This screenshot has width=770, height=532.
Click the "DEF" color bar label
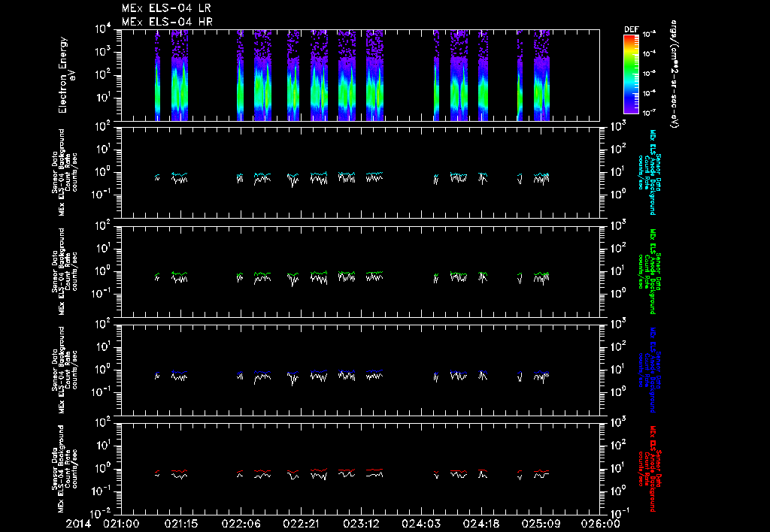[631, 29]
